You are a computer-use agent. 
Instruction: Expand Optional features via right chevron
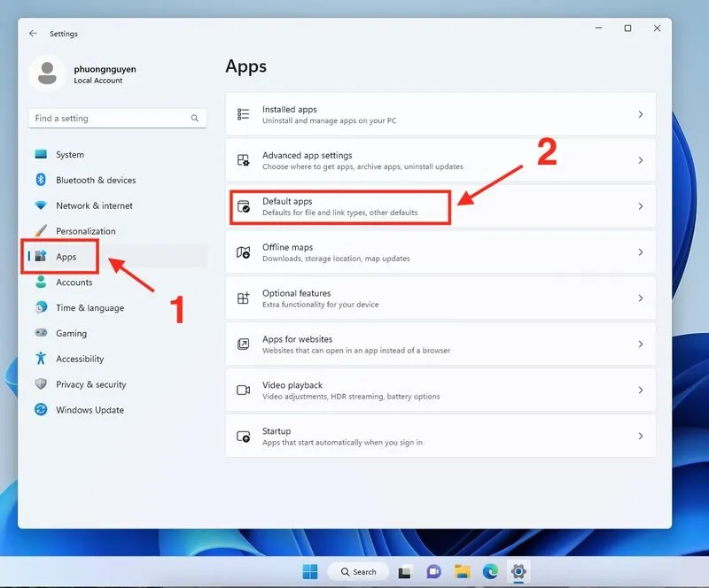tap(640, 298)
